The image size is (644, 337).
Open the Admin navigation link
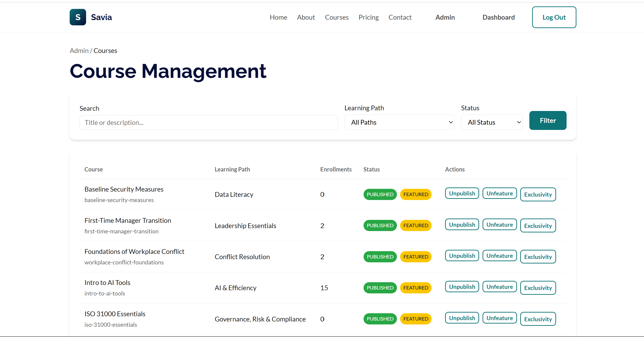(445, 17)
